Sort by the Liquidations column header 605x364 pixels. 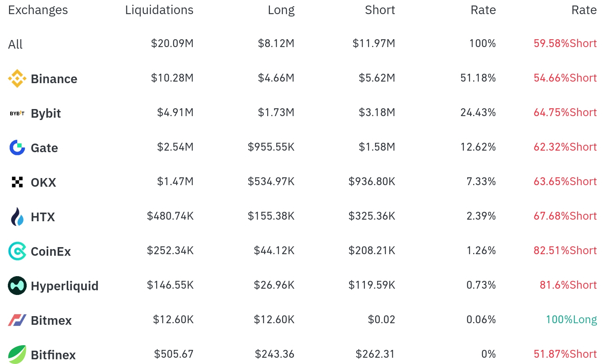[x=159, y=10]
